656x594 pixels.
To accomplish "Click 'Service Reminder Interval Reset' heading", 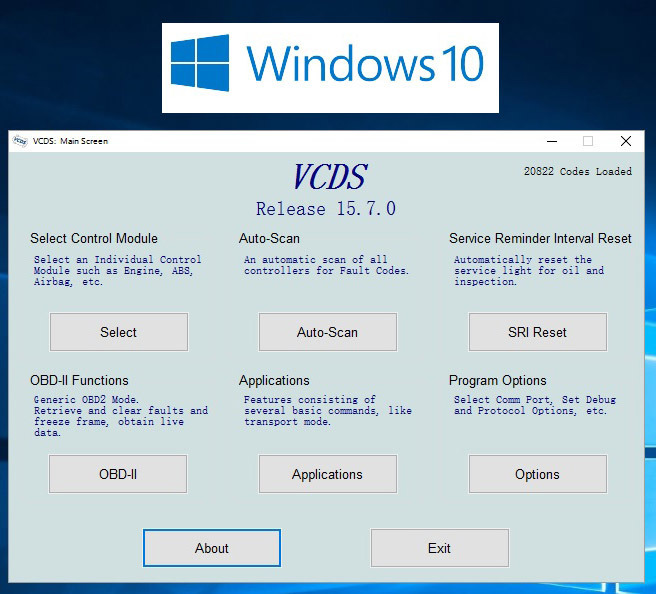I will 540,238.
